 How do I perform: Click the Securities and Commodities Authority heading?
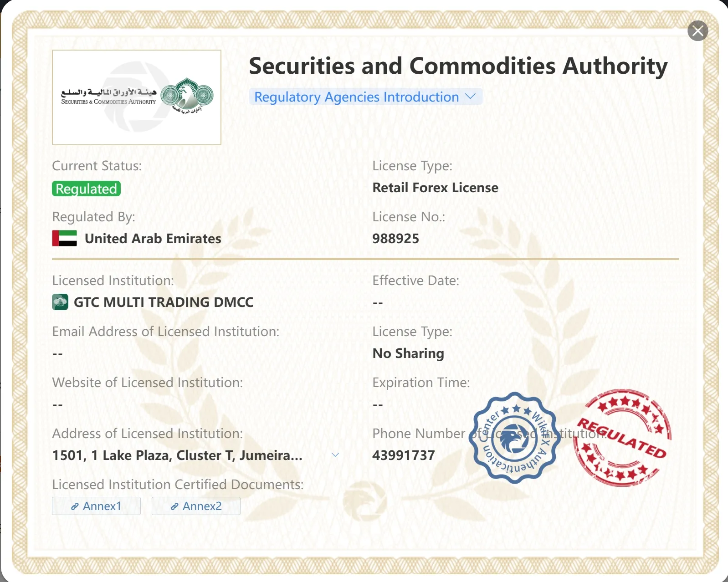tap(458, 66)
